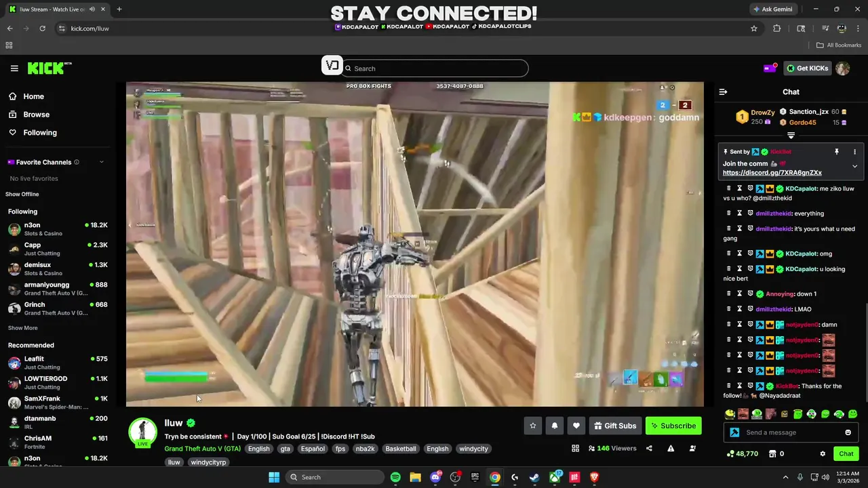Open browser extensions puzzle icon

[777, 28]
